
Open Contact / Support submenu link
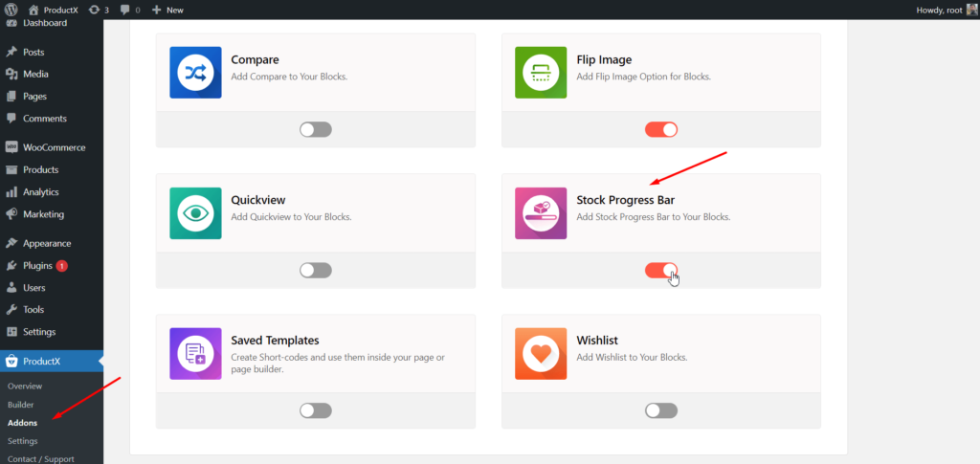coord(40,459)
